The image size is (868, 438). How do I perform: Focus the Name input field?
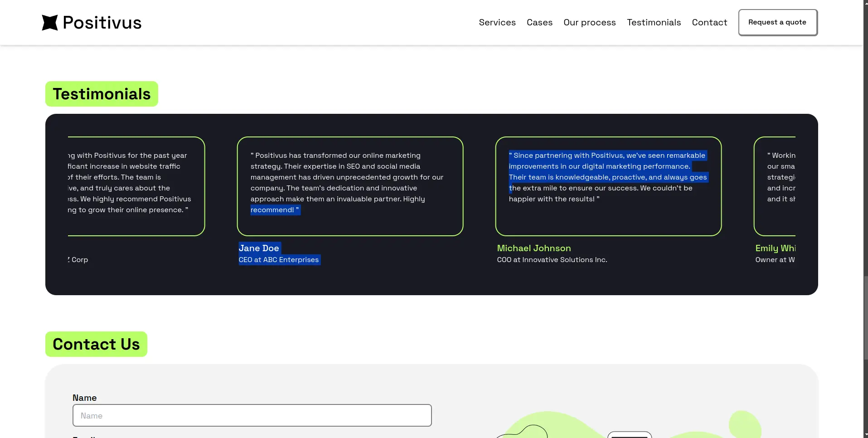tap(252, 415)
